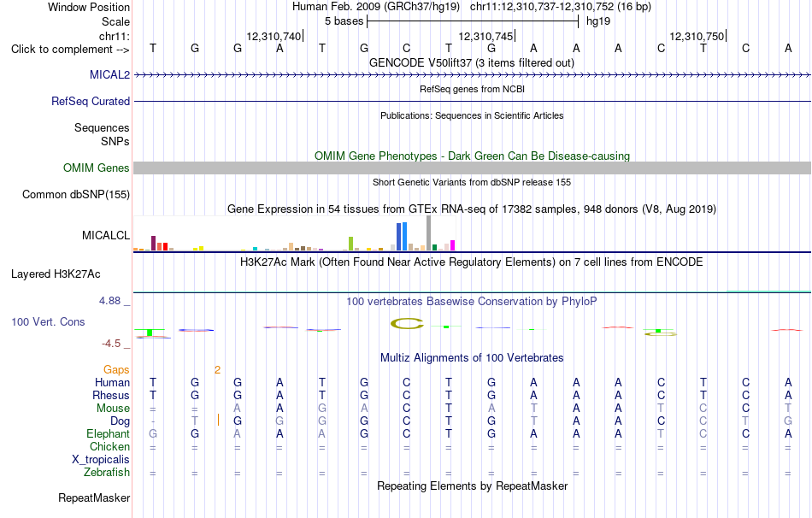Click the RepeatMasker track label
The width and height of the screenshot is (812, 518).
click(x=94, y=497)
